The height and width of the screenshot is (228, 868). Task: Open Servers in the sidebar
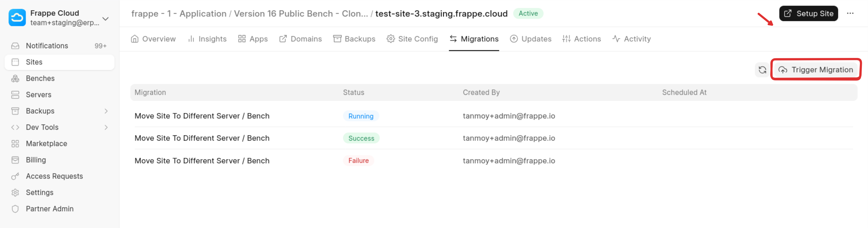pos(38,95)
